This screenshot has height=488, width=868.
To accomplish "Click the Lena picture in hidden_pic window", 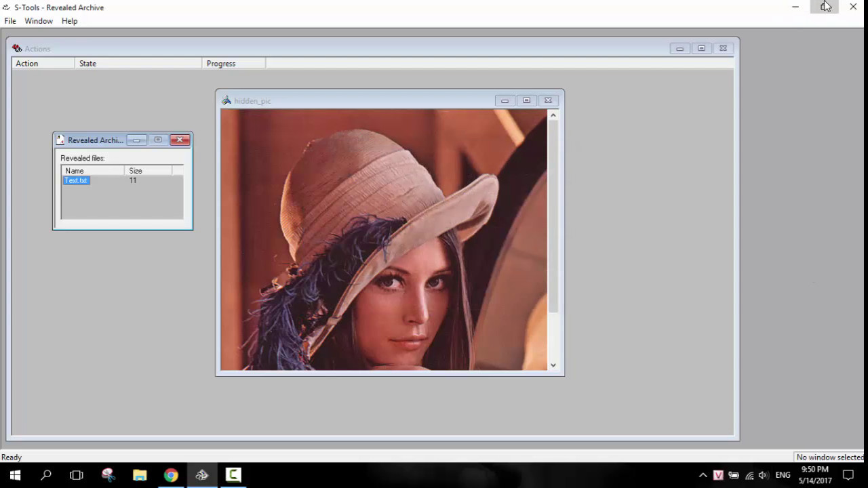I will [x=384, y=240].
